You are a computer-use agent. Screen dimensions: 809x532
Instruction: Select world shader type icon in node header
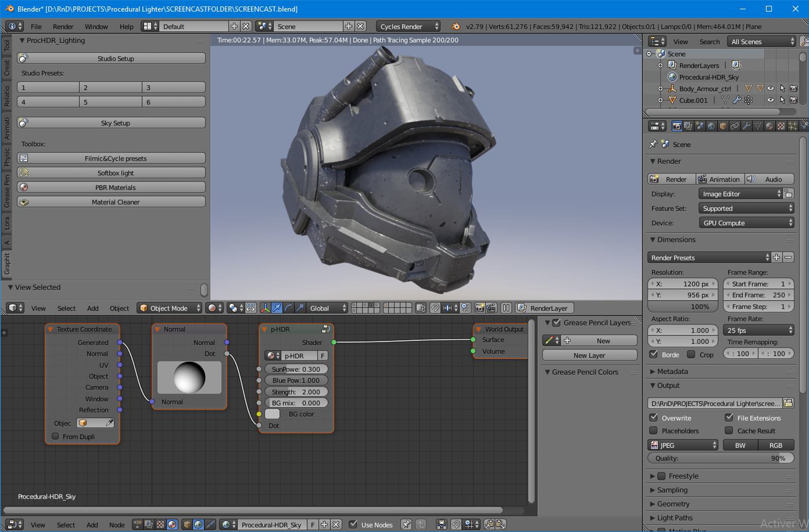click(198, 524)
